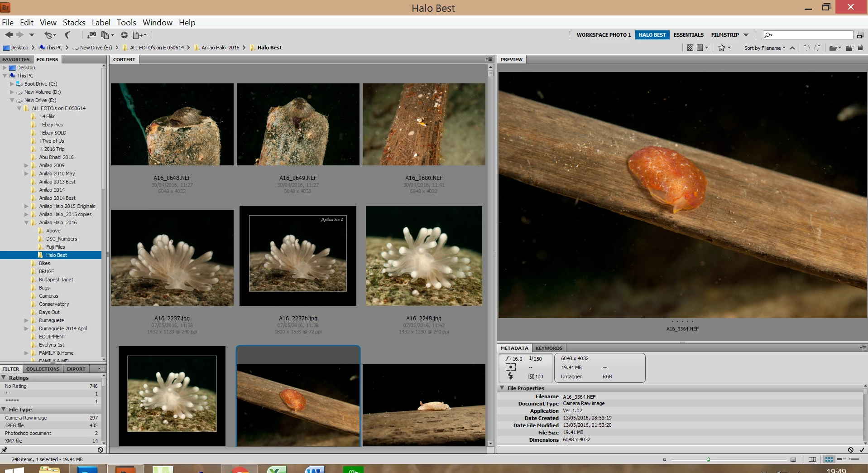Click the Get Photos from Camera icon
The image size is (868, 473).
click(x=91, y=35)
